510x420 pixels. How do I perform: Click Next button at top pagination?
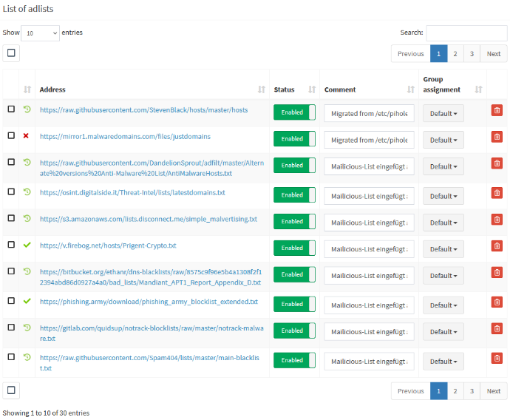494,54
